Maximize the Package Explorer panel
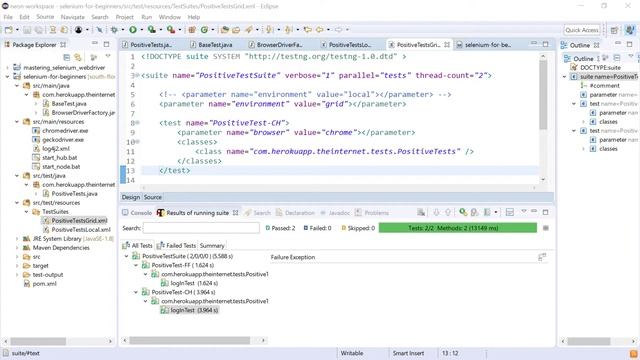 point(107,44)
